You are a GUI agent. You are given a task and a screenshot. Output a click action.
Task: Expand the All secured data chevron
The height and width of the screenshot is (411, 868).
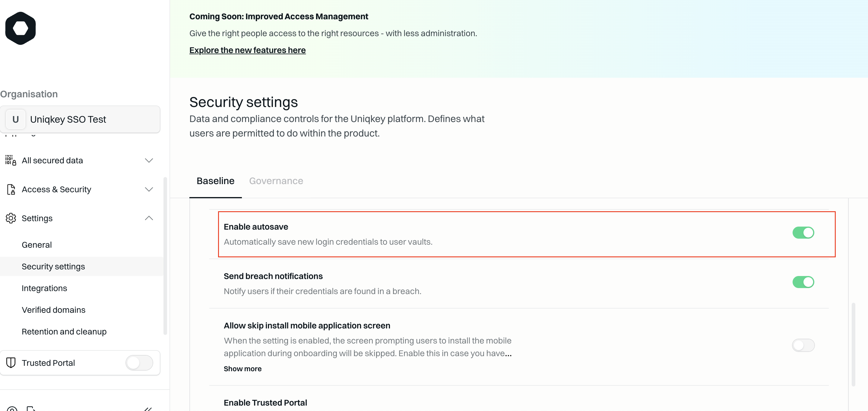click(149, 160)
